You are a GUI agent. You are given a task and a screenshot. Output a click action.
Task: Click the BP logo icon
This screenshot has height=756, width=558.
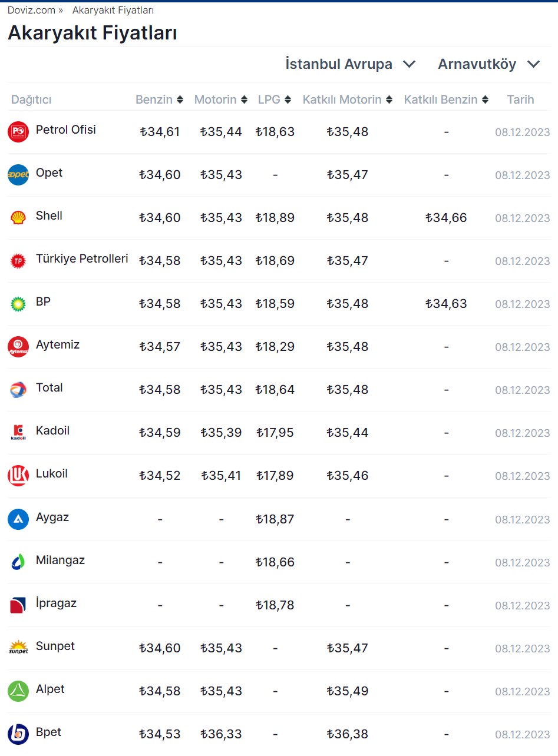click(18, 304)
